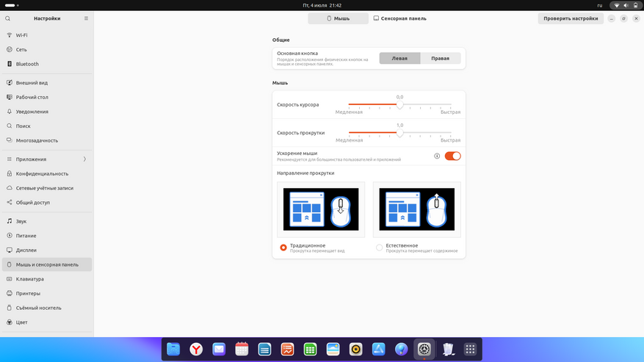Open Bluetooth settings
This screenshot has height=362, width=644.
pos(47,64)
